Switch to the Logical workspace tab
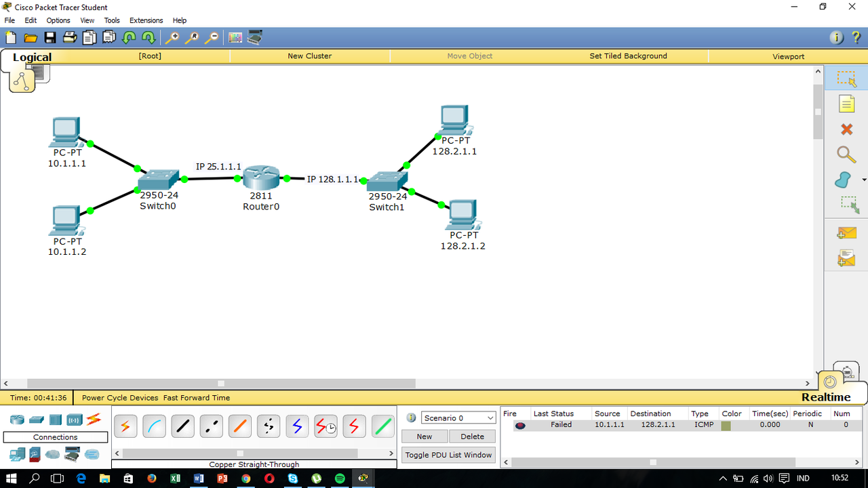868x488 pixels. coord(32,58)
